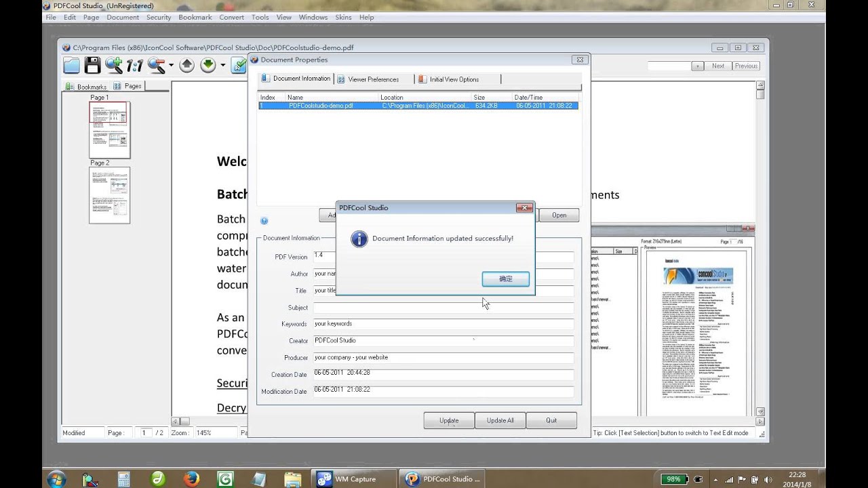Select Page 1 thumbnail

[x=109, y=129]
